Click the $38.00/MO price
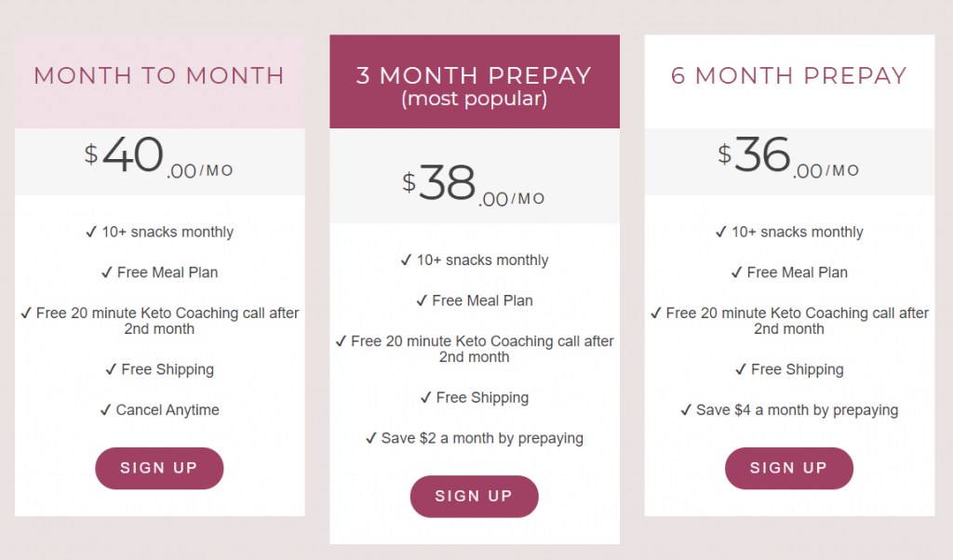Screen dimensions: 953x560 pos(474,184)
